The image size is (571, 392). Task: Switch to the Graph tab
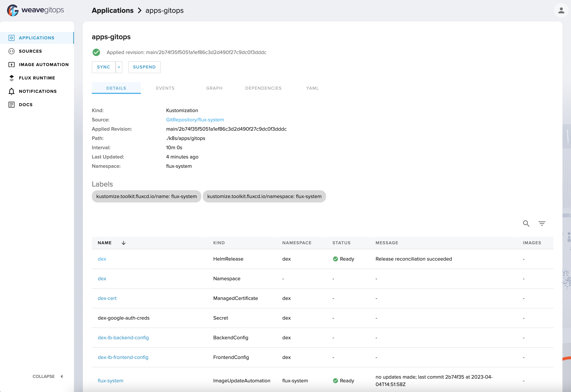[x=214, y=88]
